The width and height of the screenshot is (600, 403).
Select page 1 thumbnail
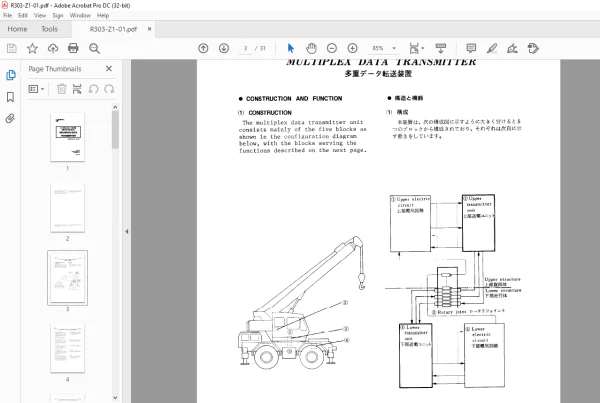click(x=67, y=137)
